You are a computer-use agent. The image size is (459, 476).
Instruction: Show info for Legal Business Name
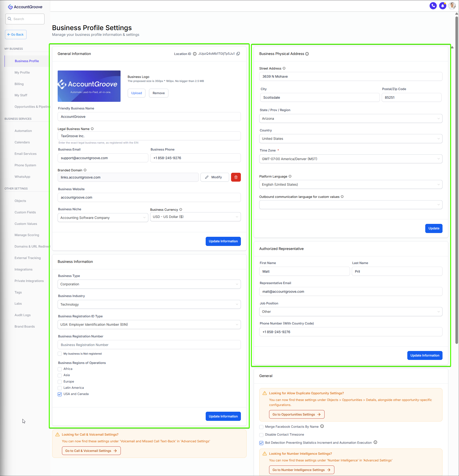92,129
